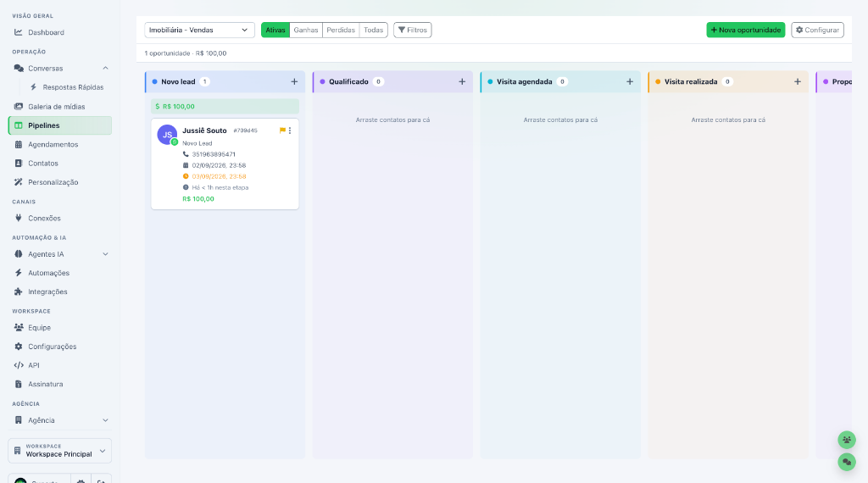Screen dimensions: 868x483
Task: Click the Integrações puzzle icon
Action: [x=19, y=291]
